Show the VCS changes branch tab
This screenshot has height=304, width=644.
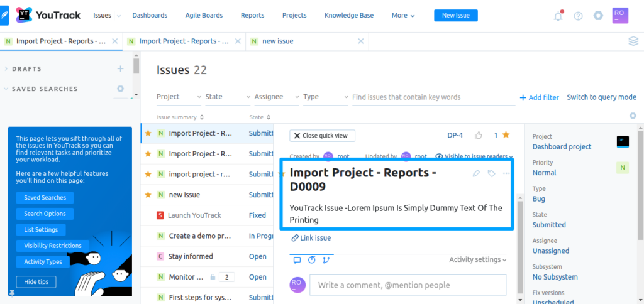(326, 259)
